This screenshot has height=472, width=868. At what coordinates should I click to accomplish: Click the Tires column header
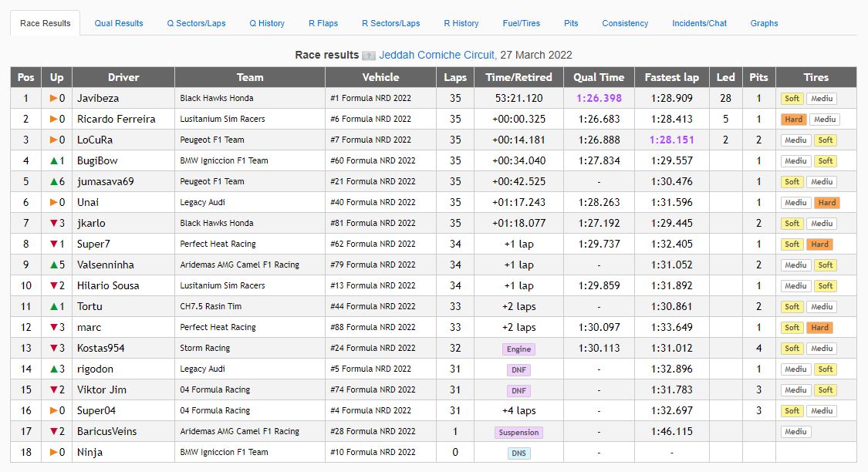(816, 77)
